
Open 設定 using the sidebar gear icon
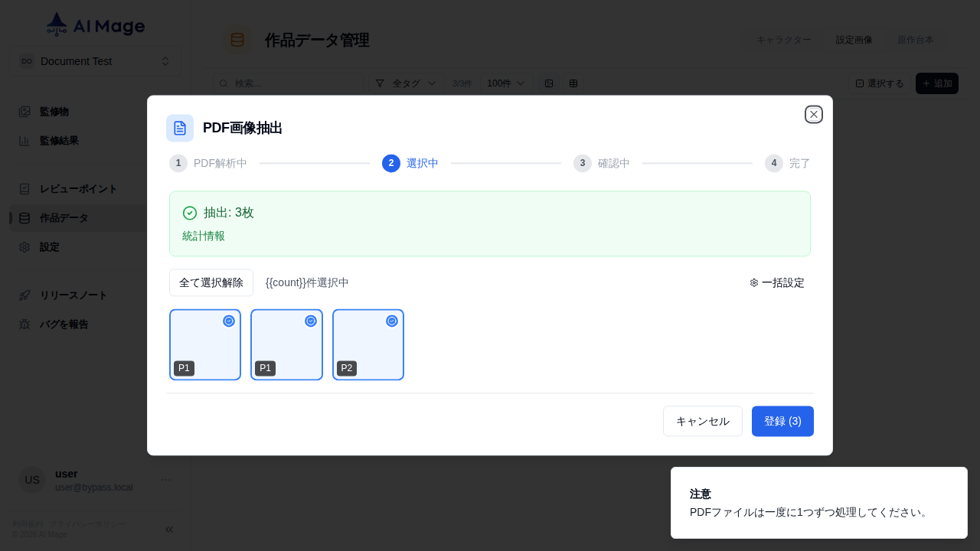pyautogui.click(x=24, y=247)
